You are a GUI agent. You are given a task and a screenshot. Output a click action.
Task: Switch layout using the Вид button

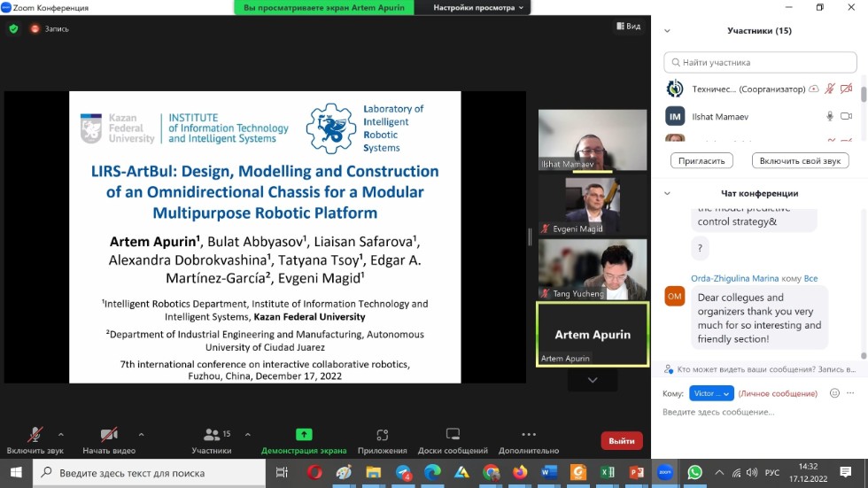pos(627,27)
